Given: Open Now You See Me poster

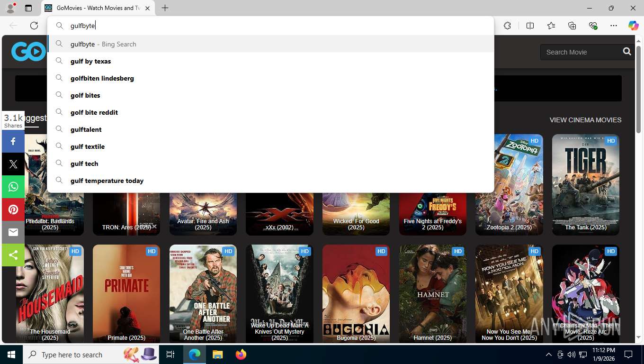Looking at the screenshot, I should 509,294.
